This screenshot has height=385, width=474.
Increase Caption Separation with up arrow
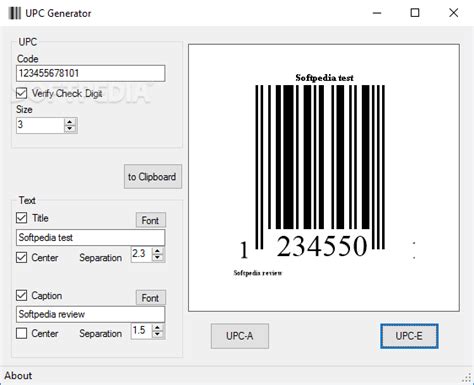pyautogui.click(x=158, y=328)
